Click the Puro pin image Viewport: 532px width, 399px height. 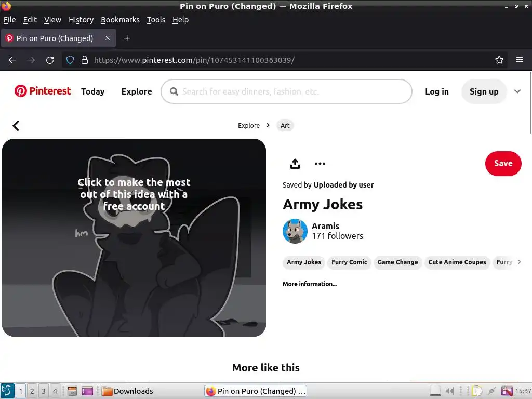coord(134,237)
